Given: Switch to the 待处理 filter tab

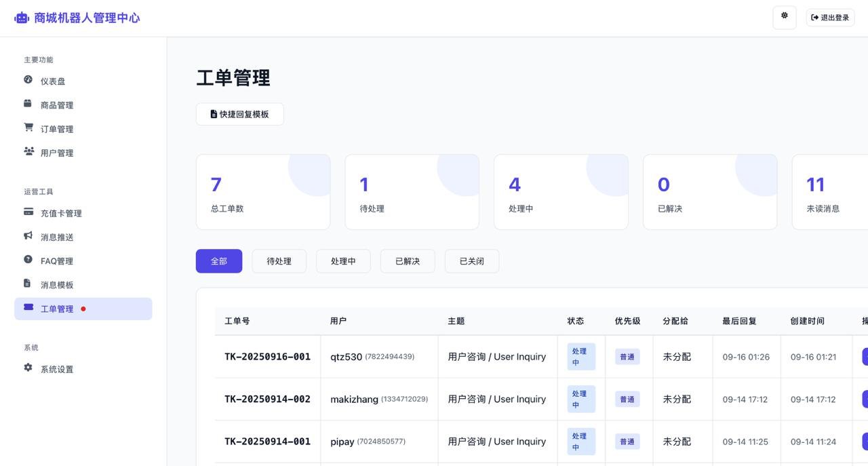Looking at the screenshot, I should 279,260.
